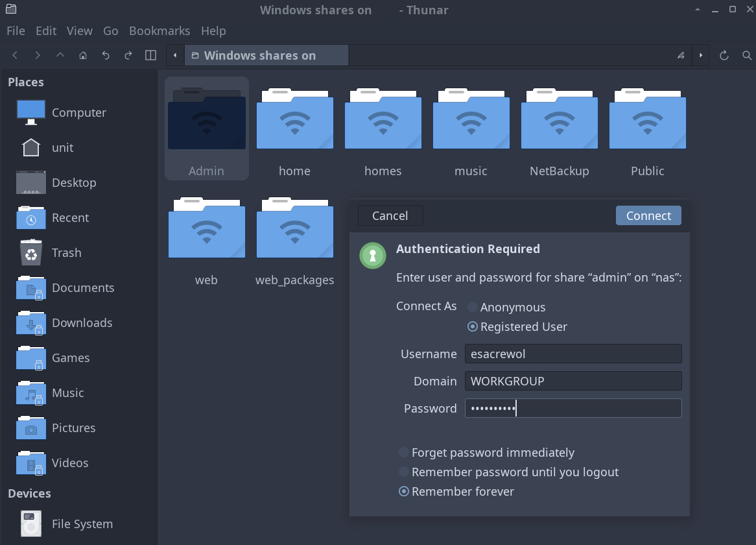Click the Password input field
This screenshot has height=545, width=756.
point(573,409)
